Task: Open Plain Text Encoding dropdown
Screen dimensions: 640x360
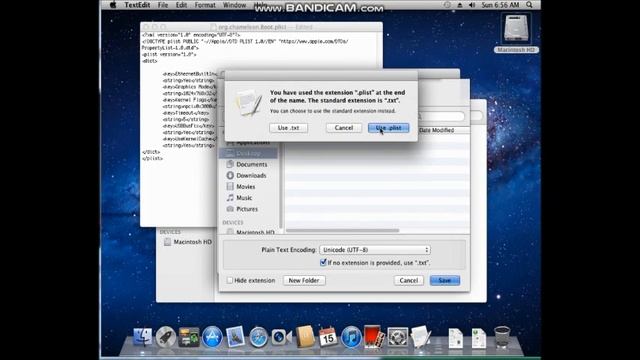Action: click(375, 250)
